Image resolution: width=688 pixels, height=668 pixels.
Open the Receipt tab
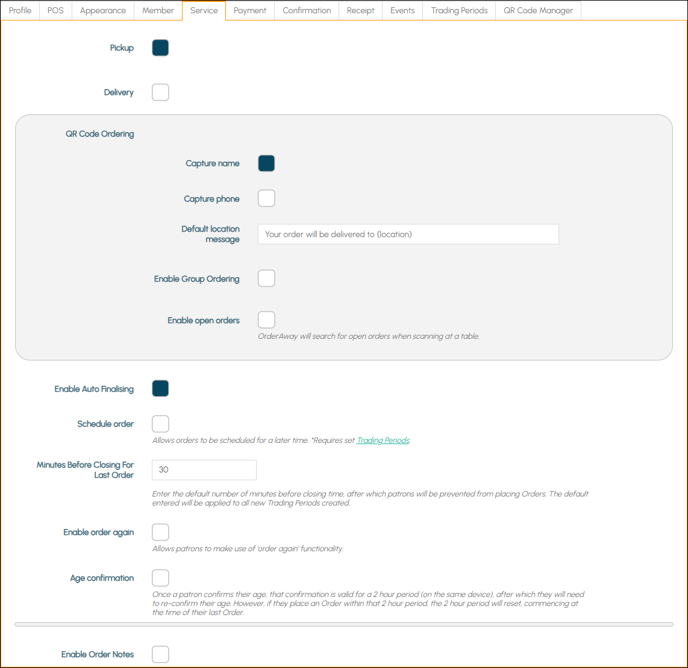click(x=361, y=11)
